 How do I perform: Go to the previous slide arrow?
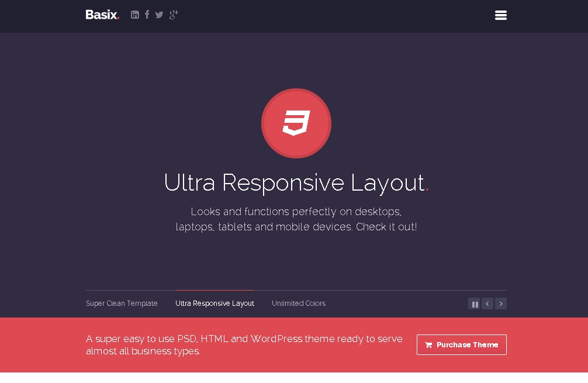[x=487, y=304]
